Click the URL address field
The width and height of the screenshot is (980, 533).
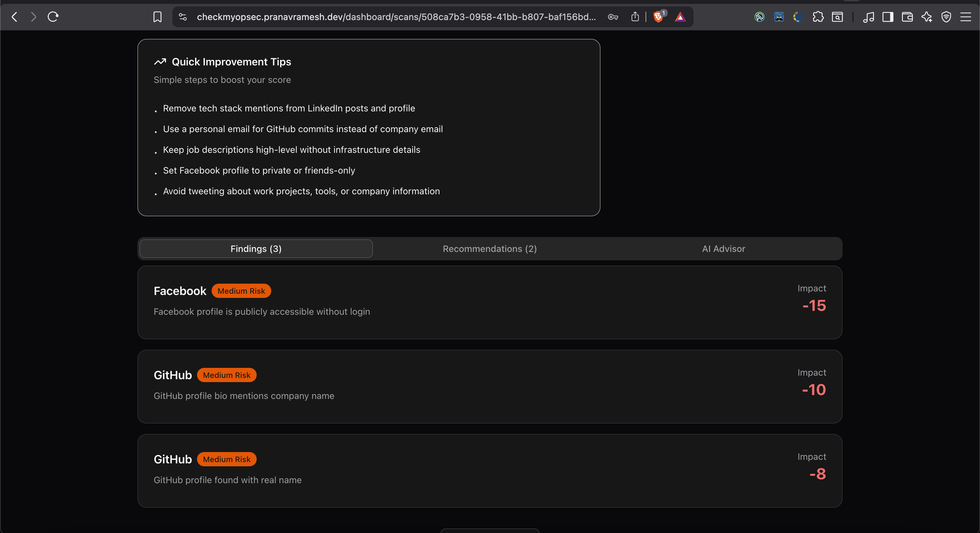(x=396, y=17)
